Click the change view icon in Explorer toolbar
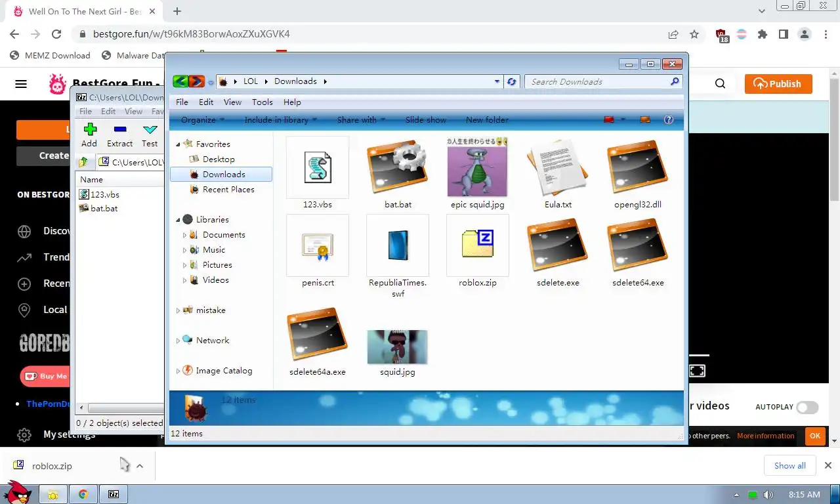Viewport: 840px width, 504px height. 608,119
